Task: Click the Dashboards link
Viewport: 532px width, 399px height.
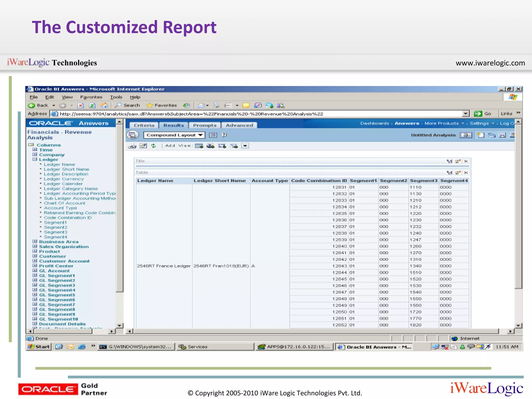Action: 375,123
